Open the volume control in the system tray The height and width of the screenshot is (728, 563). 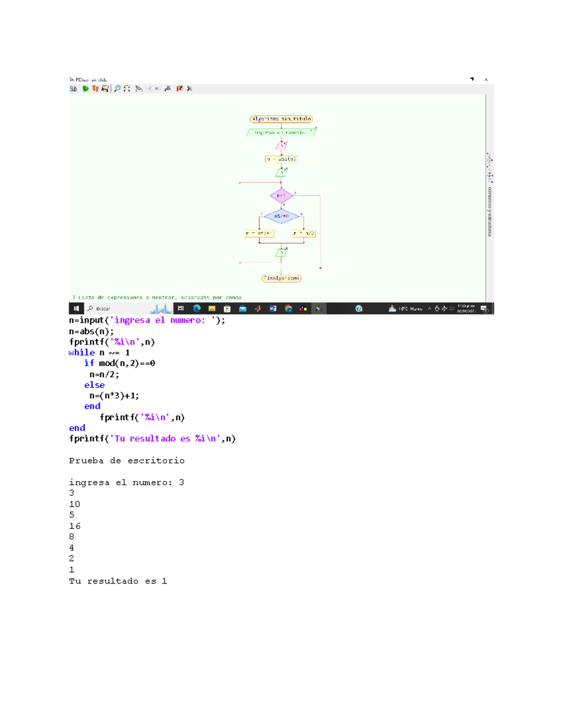pos(452,308)
